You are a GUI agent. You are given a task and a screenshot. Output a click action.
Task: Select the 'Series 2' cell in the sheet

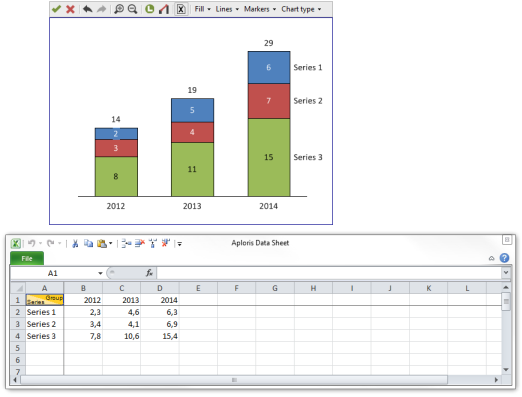click(x=45, y=324)
